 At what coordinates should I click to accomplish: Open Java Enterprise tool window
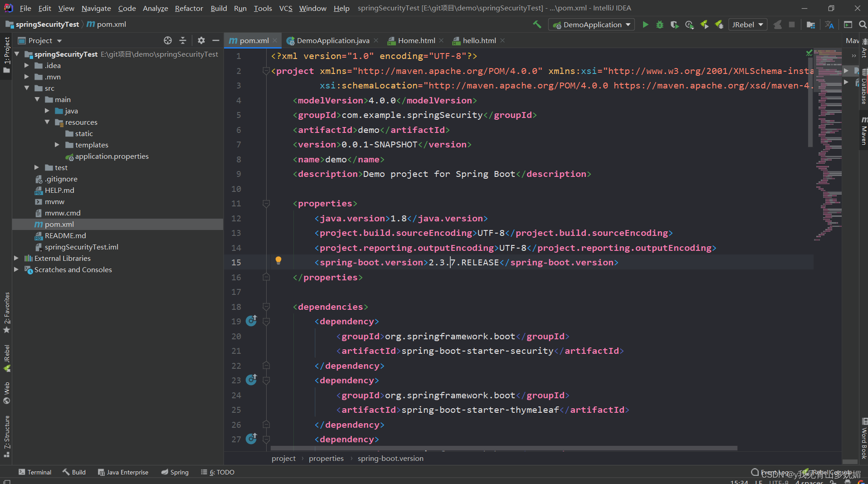(x=123, y=472)
